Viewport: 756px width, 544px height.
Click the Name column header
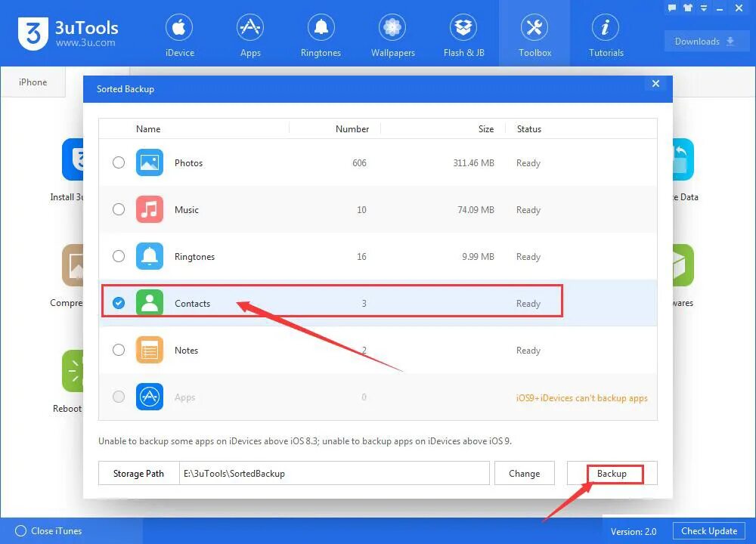pos(148,129)
